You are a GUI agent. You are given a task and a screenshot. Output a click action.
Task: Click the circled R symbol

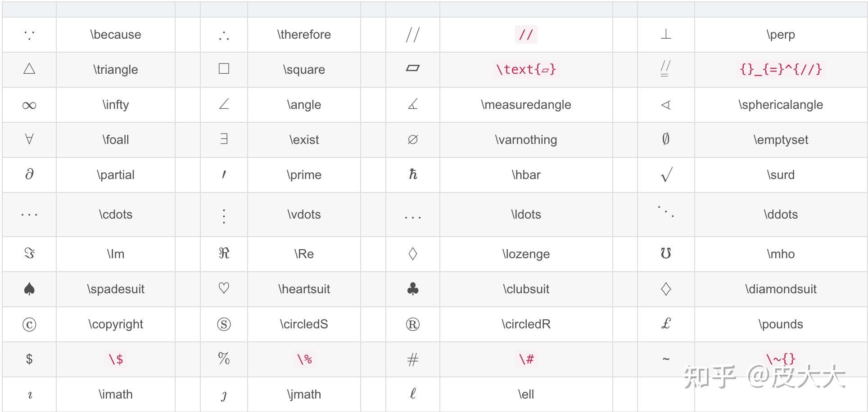(x=412, y=324)
